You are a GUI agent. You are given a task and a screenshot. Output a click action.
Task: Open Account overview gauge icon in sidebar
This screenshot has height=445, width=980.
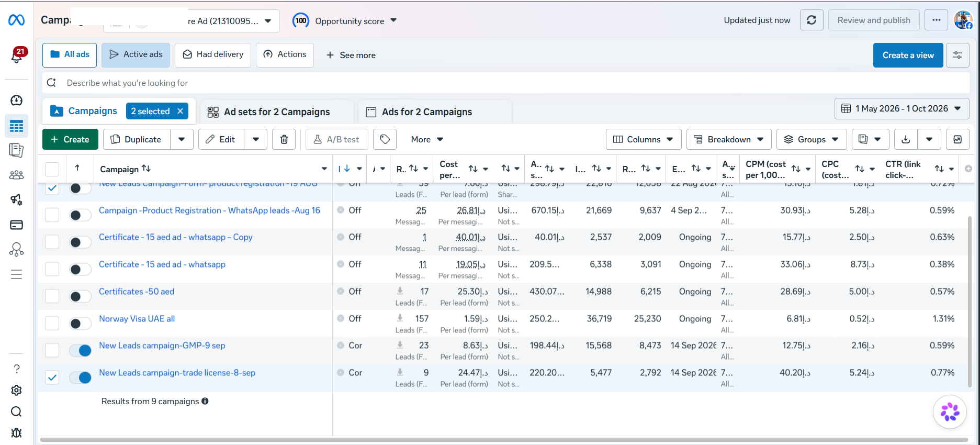(16, 100)
